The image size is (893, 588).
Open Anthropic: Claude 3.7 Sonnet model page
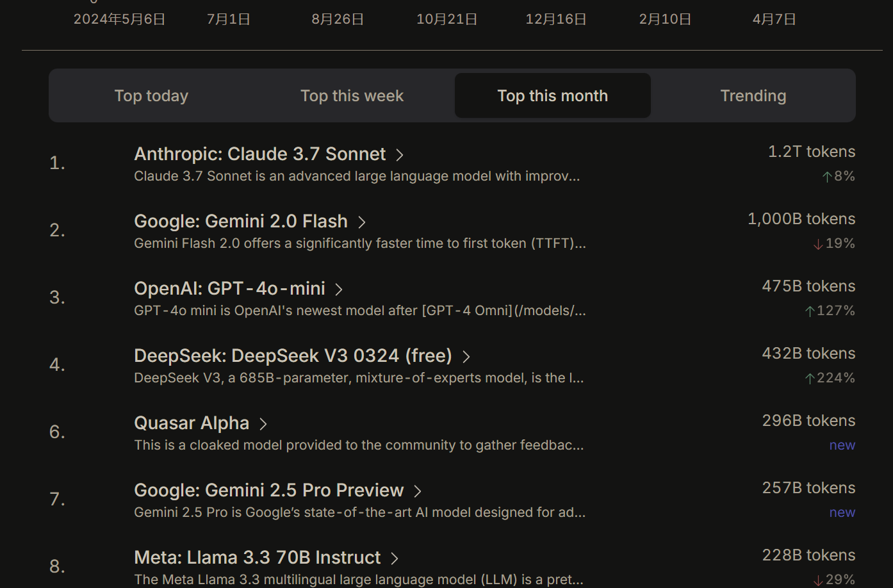pyautogui.click(x=260, y=154)
